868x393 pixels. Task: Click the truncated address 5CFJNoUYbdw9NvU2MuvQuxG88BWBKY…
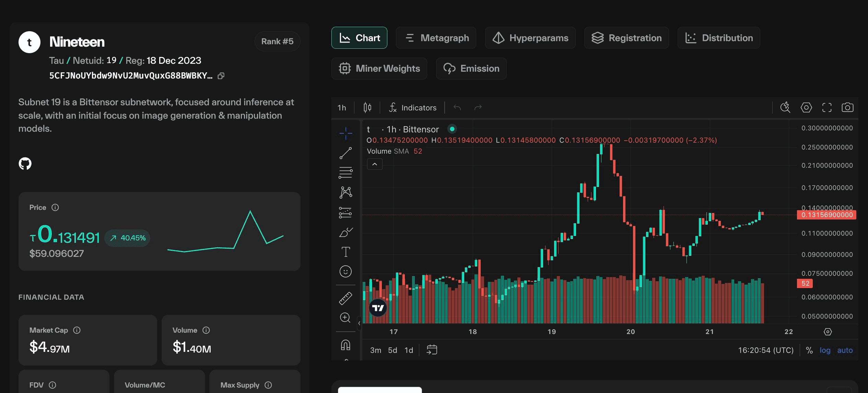click(x=131, y=76)
